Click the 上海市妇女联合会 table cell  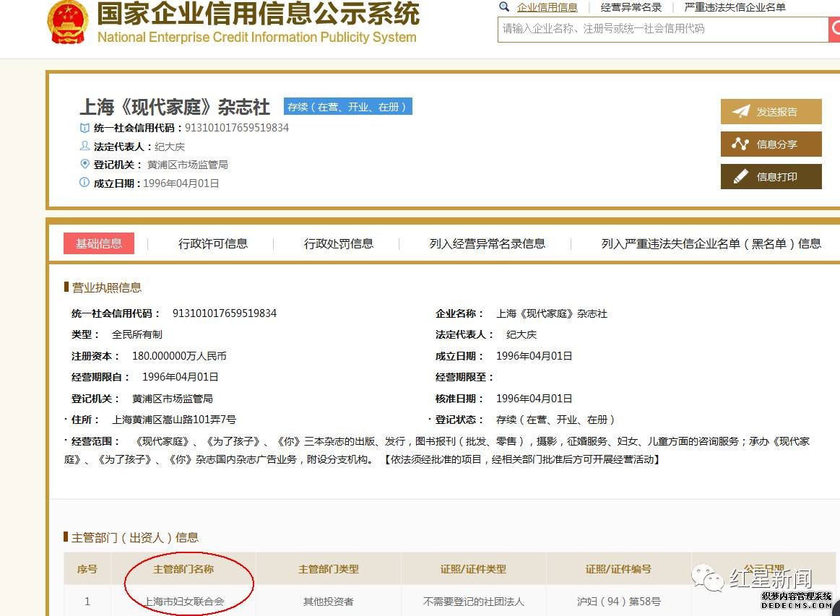tap(183, 602)
